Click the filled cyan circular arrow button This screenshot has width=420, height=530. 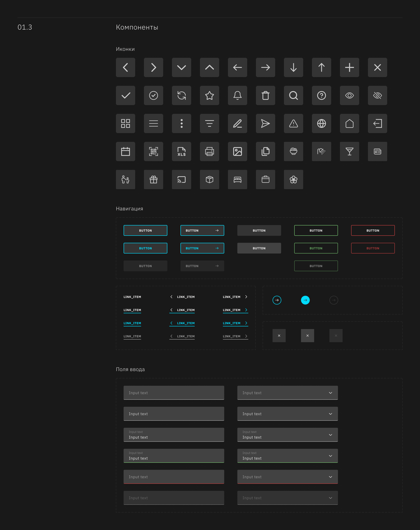(x=305, y=300)
